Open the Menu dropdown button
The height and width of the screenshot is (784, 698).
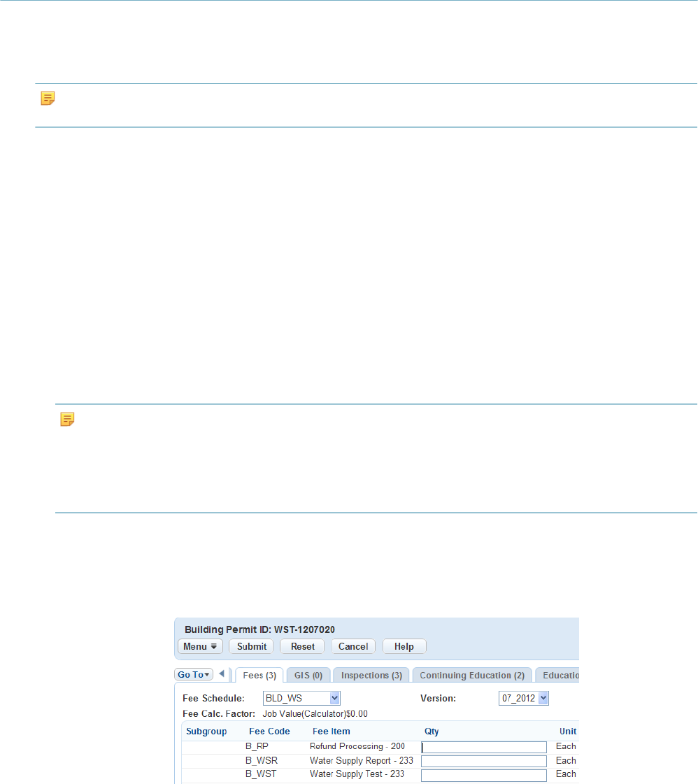click(x=200, y=646)
